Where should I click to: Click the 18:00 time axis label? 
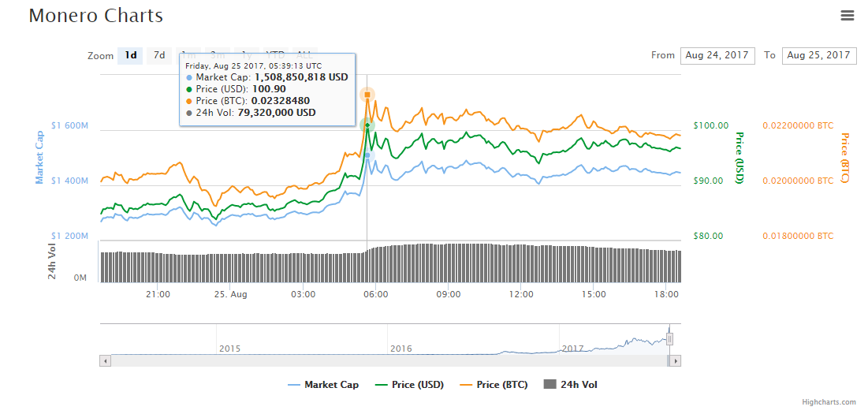click(666, 294)
